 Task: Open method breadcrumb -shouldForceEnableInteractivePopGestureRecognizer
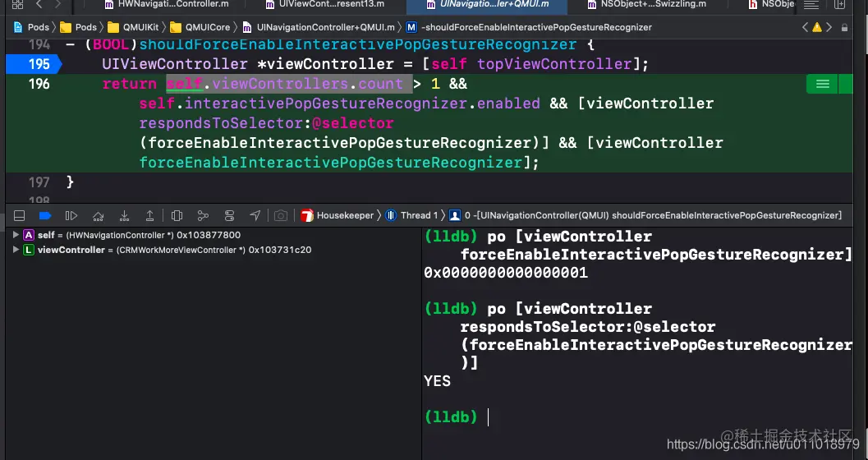tap(529, 27)
